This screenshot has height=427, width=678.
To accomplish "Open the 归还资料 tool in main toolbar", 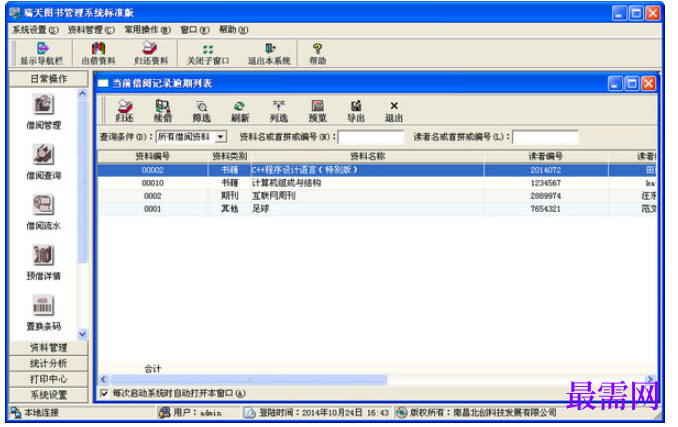I will pos(150,48).
